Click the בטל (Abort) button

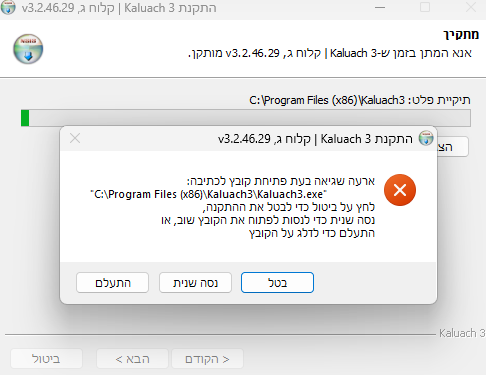pos(277,283)
